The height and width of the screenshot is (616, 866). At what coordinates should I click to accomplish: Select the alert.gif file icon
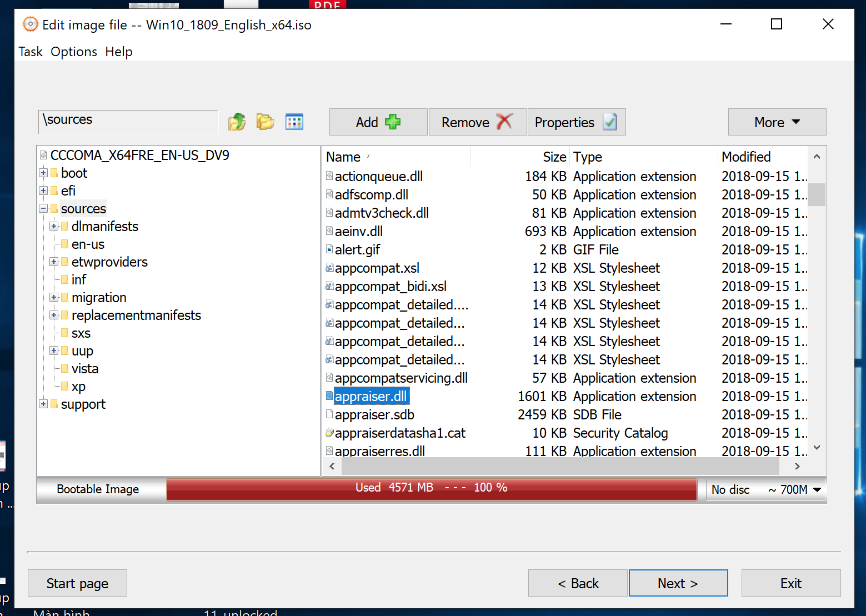[329, 249]
